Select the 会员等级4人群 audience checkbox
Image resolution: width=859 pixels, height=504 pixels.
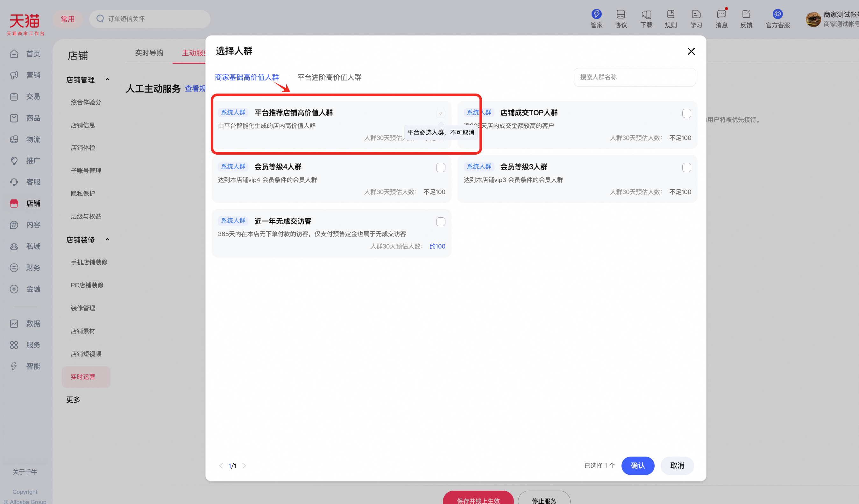[x=441, y=167]
